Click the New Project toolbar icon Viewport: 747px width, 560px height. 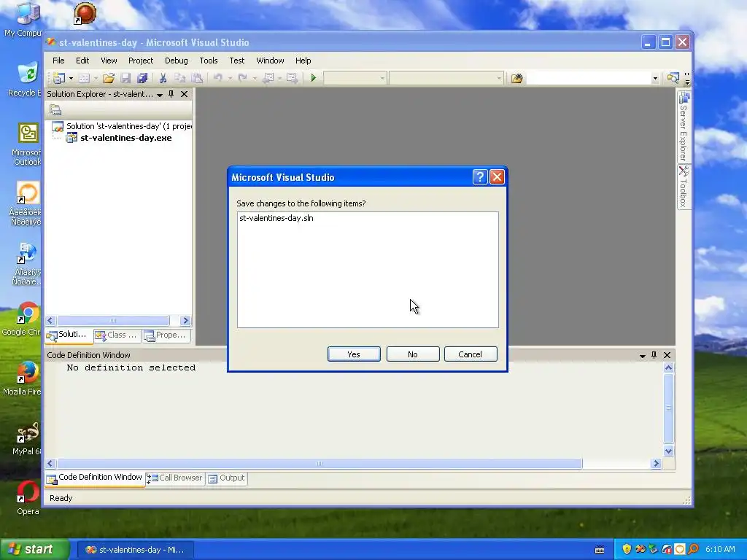(59, 78)
